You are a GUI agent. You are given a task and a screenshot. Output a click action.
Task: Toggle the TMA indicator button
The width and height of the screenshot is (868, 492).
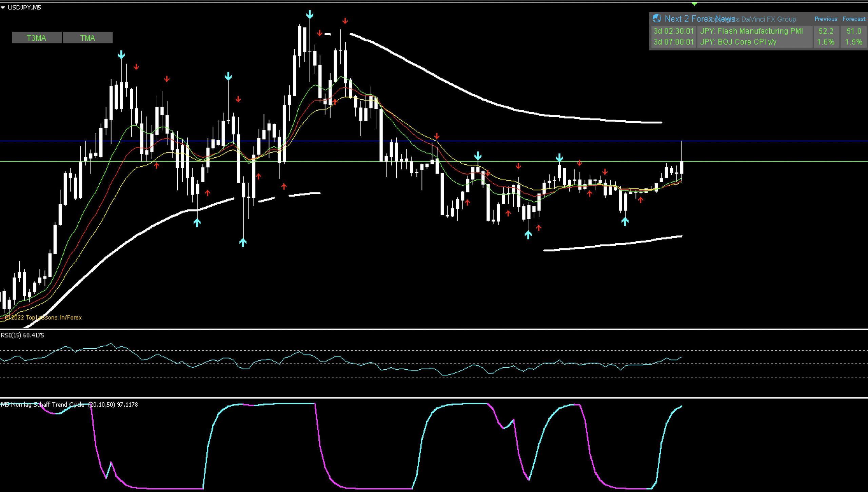pyautogui.click(x=87, y=38)
